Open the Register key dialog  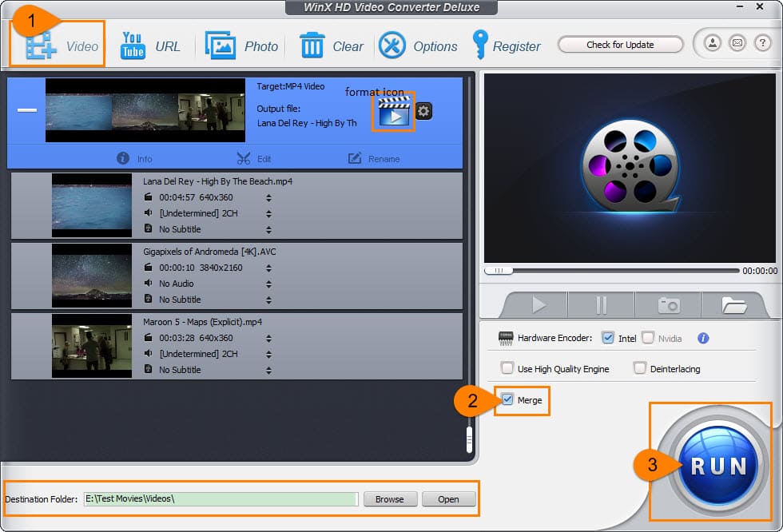[506, 46]
